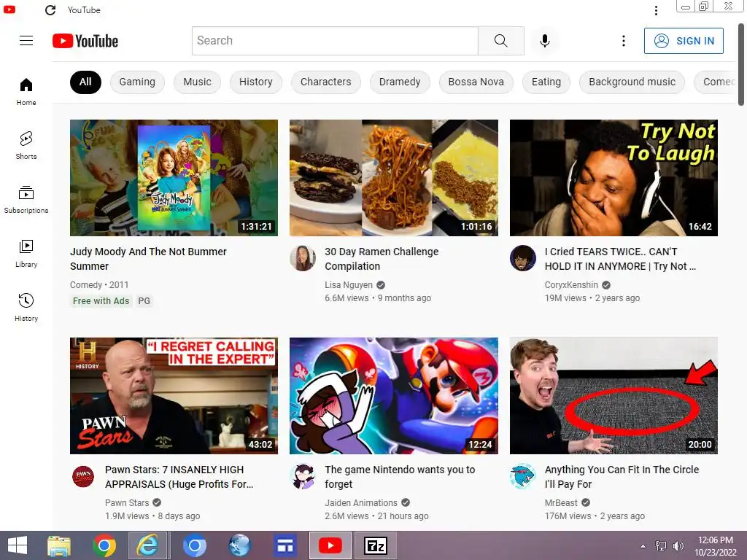Open File Explorer from taskbar

(59, 545)
